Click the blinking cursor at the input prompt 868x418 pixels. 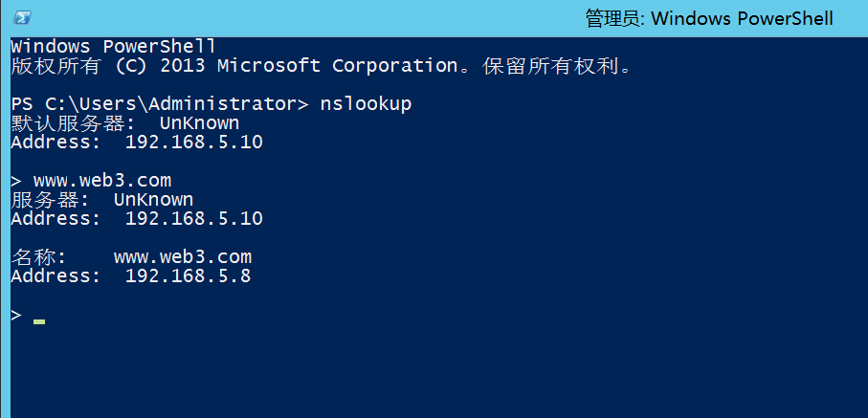pyautogui.click(x=39, y=321)
